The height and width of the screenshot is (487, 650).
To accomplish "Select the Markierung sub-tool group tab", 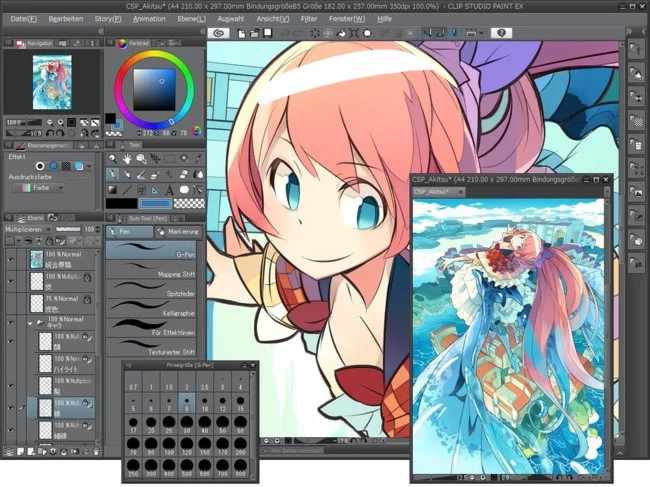I will tap(178, 232).
